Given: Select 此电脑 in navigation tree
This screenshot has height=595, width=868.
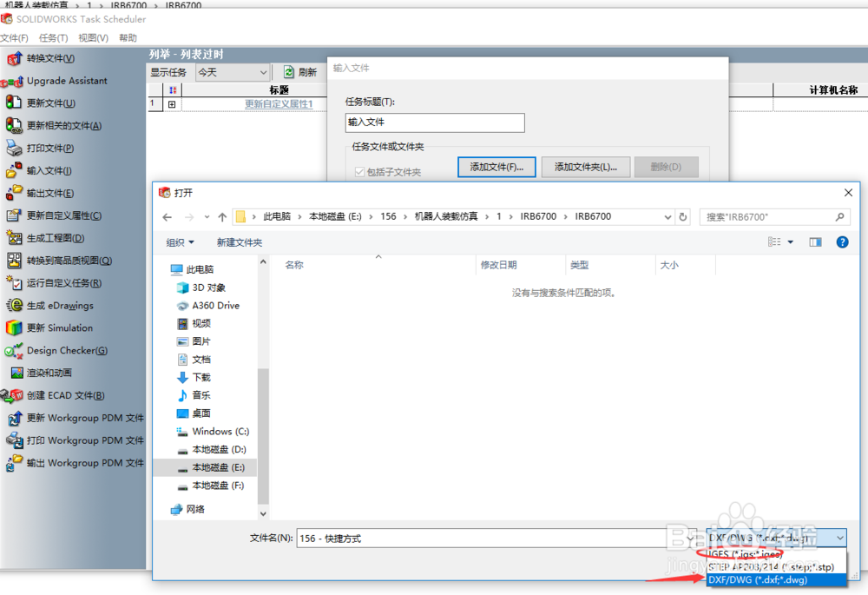Looking at the screenshot, I should (x=200, y=270).
